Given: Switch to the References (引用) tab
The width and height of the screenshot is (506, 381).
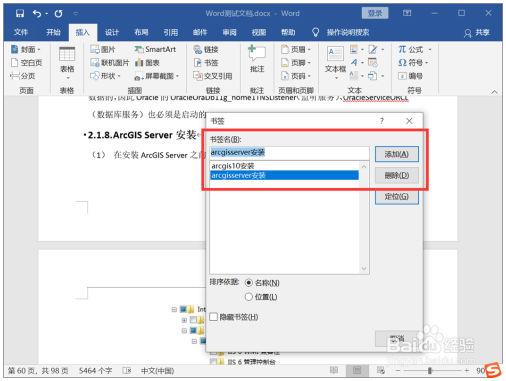Looking at the screenshot, I should tap(171, 32).
